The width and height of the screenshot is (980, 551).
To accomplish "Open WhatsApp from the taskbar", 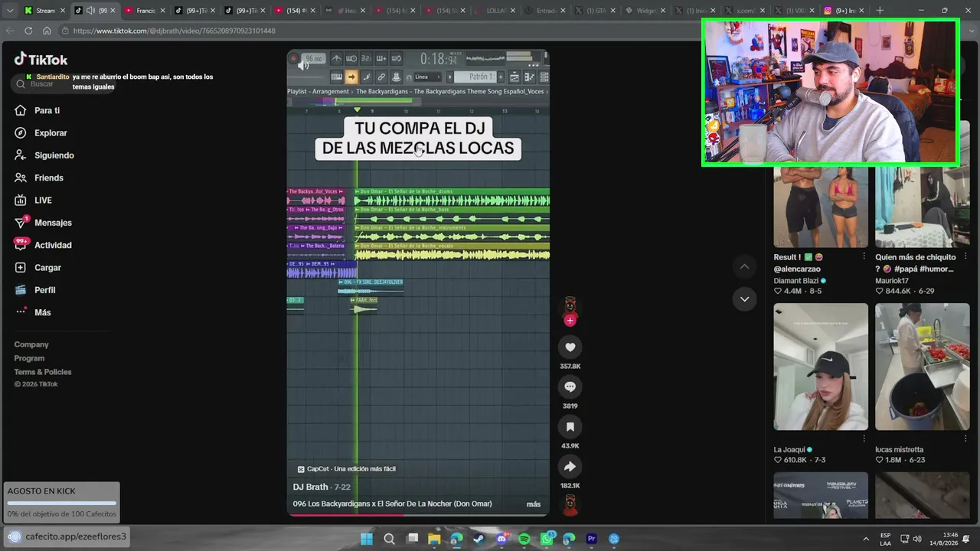I will (547, 539).
